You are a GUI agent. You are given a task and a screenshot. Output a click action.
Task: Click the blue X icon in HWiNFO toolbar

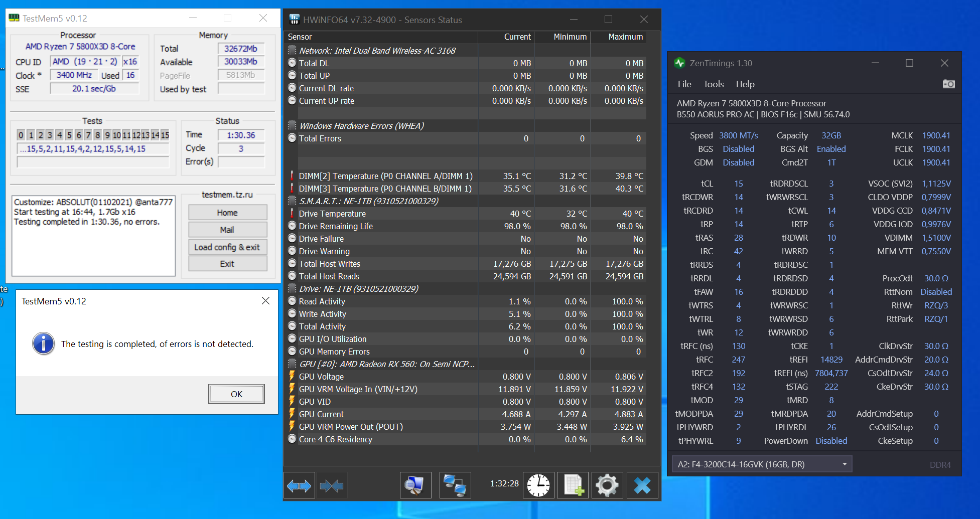(642, 485)
